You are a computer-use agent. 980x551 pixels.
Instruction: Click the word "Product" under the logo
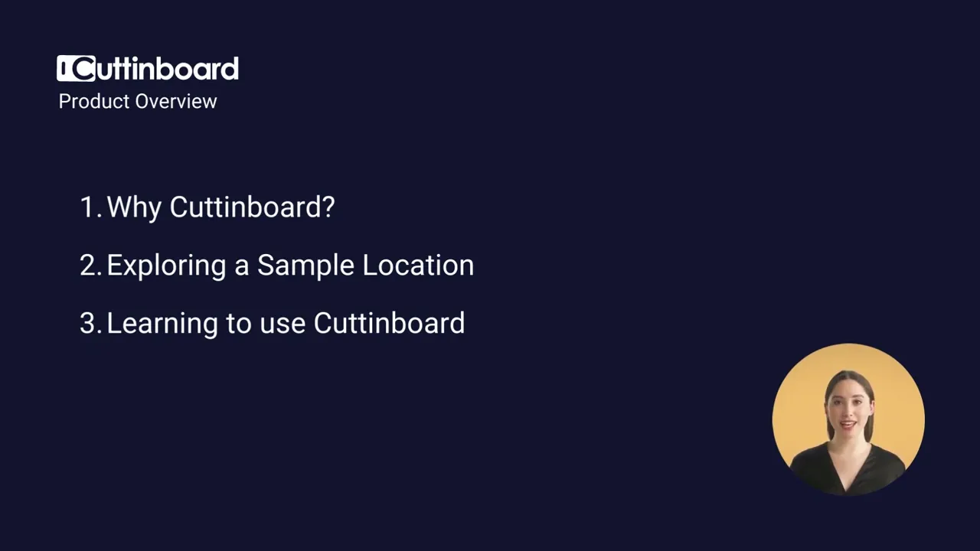pos(85,101)
